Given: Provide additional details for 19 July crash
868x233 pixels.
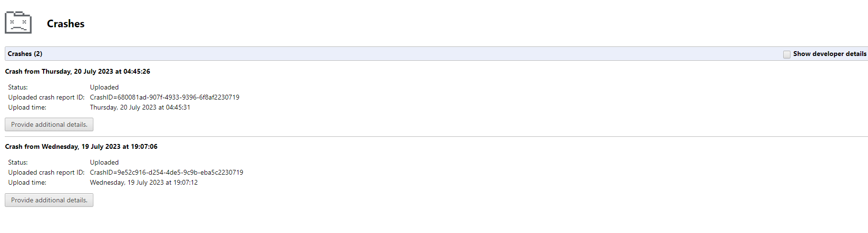Looking at the screenshot, I should click(x=49, y=200).
